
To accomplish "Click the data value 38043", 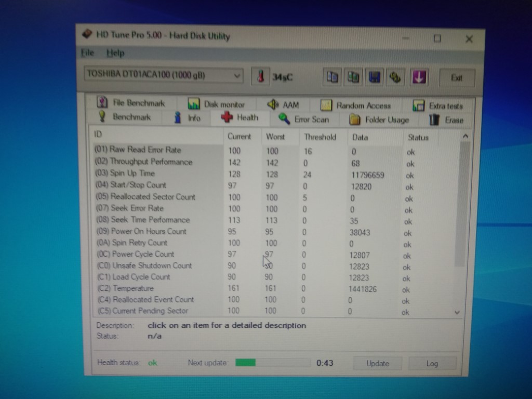I will [x=360, y=233].
